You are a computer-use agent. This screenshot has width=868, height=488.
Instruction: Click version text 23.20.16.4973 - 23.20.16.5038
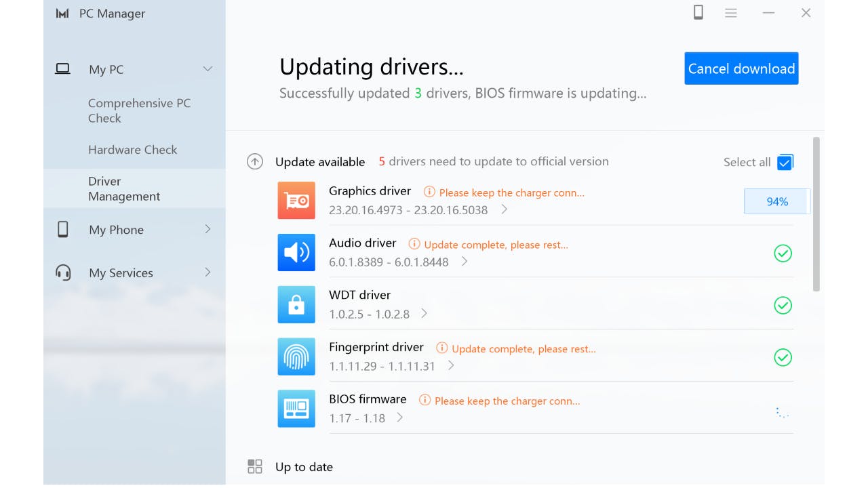408,210
